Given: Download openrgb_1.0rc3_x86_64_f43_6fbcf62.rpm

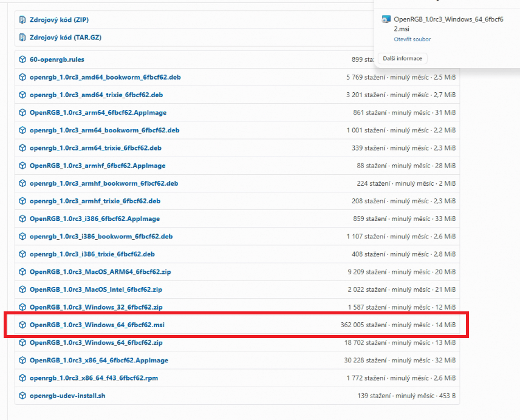Looking at the screenshot, I should click(94, 378).
